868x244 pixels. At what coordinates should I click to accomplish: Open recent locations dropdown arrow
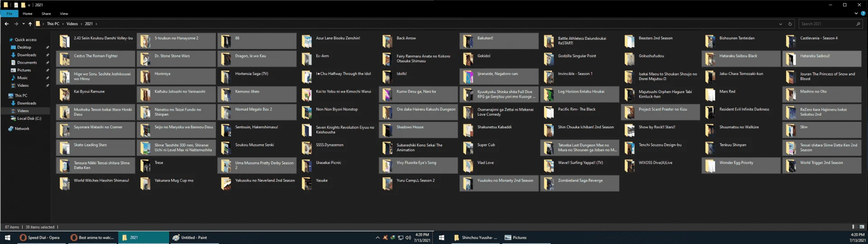tap(24, 24)
